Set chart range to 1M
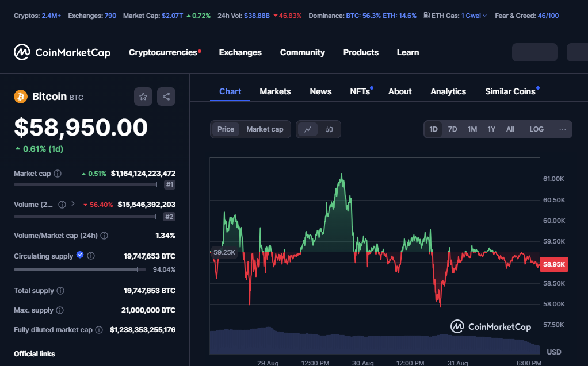The height and width of the screenshot is (366, 588). (472, 129)
